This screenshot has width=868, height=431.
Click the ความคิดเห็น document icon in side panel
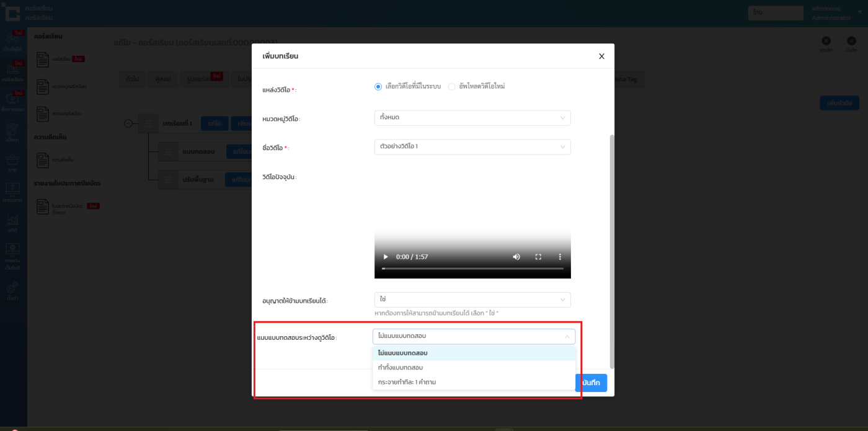42,160
